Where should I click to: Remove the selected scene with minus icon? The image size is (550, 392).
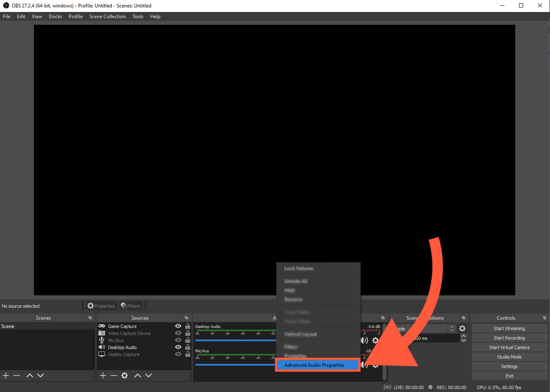tap(17, 375)
